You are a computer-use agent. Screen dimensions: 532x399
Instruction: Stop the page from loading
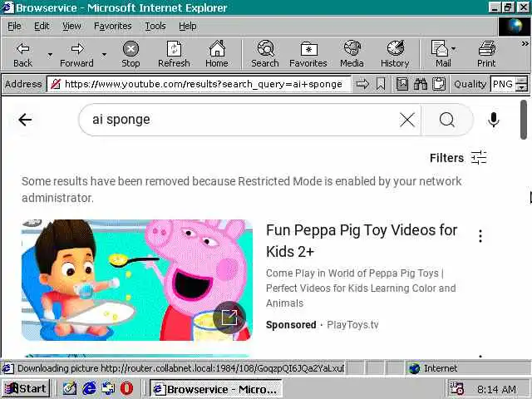coord(131,54)
